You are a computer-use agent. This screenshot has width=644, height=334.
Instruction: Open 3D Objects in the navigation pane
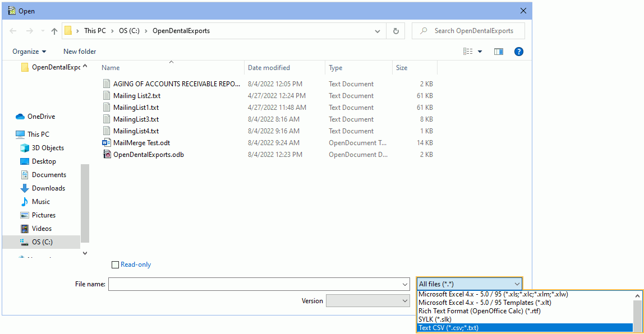42,148
